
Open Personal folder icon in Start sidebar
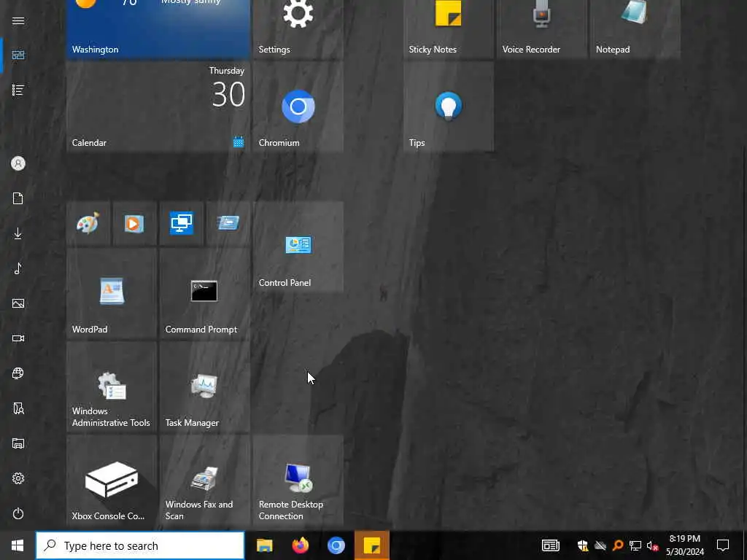point(18,408)
